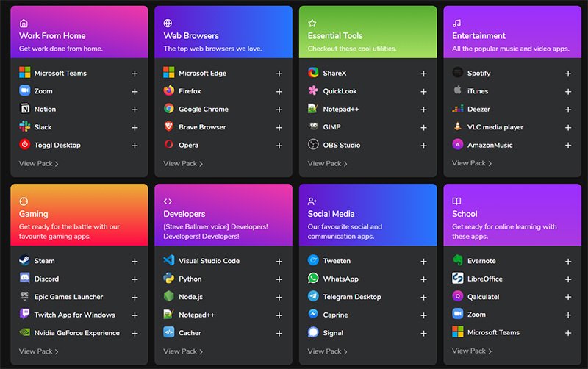Image resolution: width=588 pixels, height=369 pixels.
Task: Click the Notion app icon
Action: (25, 108)
